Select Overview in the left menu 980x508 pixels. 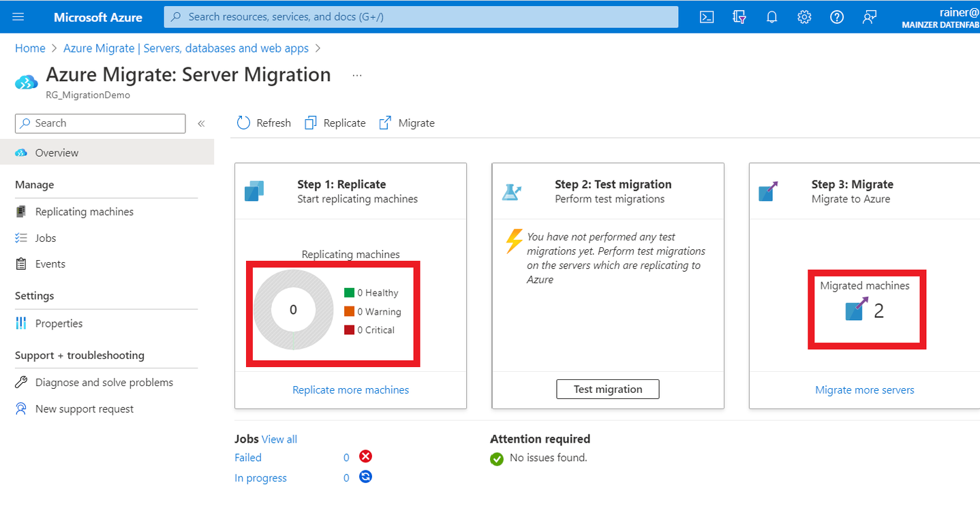(107, 153)
